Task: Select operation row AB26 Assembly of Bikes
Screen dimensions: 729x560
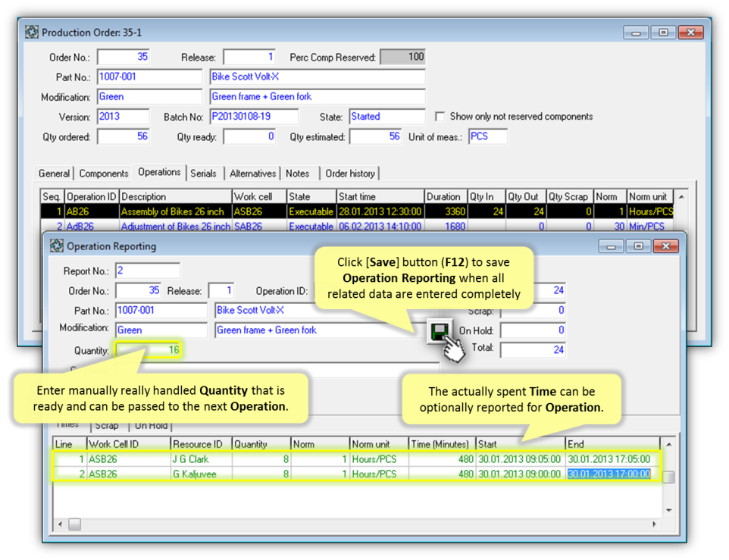Action: click(x=357, y=212)
